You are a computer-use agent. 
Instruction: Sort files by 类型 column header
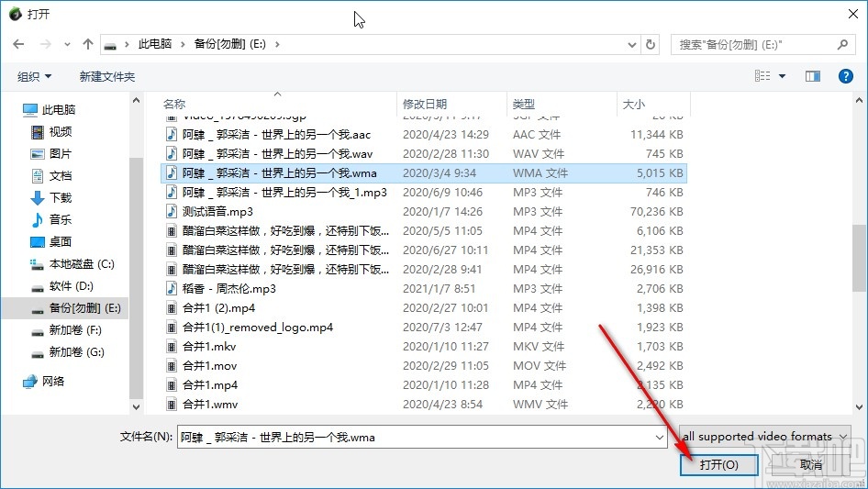coord(524,104)
